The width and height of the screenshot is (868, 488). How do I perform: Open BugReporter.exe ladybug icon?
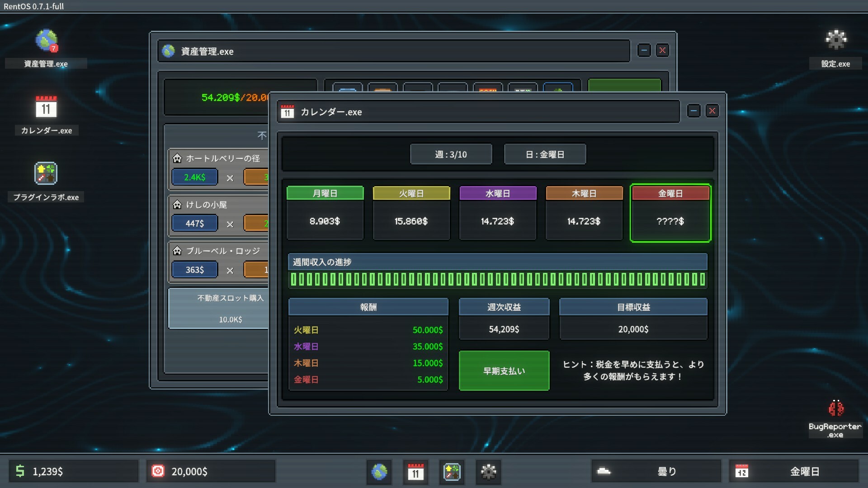click(x=835, y=408)
